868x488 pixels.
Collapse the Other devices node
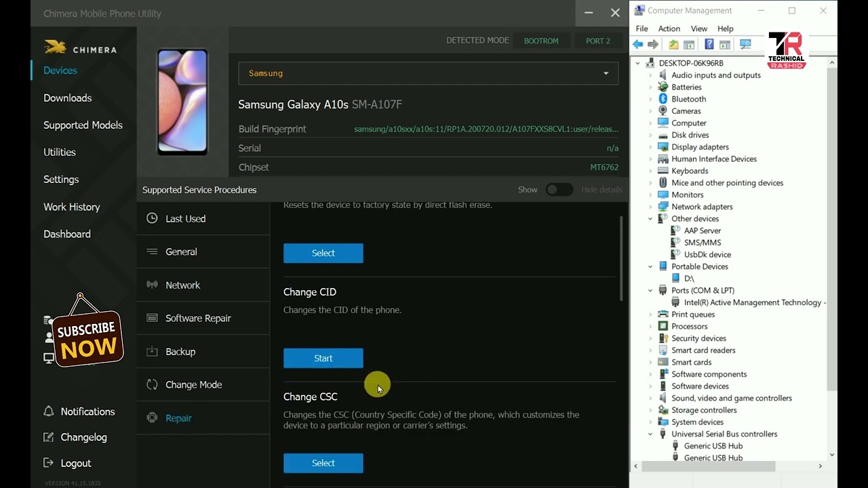click(x=650, y=218)
